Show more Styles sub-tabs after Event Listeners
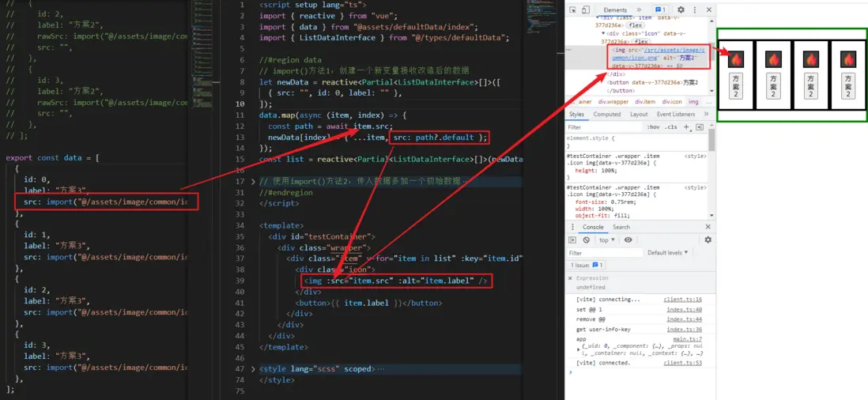This screenshot has width=868, height=400. (x=707, y=114)
